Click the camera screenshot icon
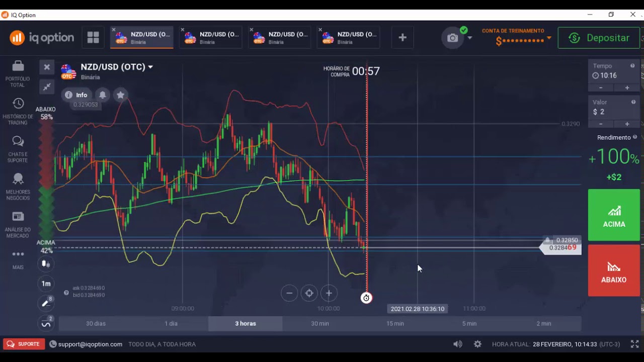 (x=452, y=38)
